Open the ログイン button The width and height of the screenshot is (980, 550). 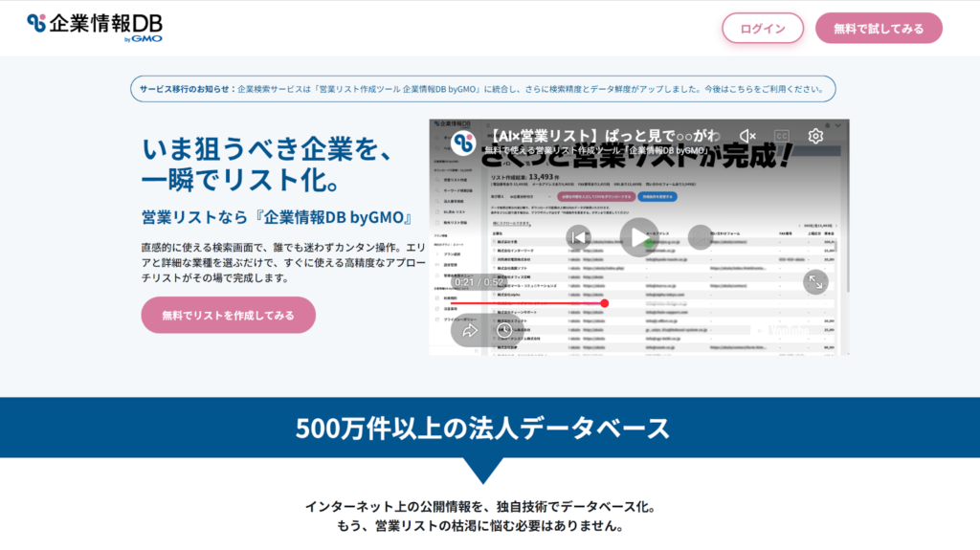(763, 28)
